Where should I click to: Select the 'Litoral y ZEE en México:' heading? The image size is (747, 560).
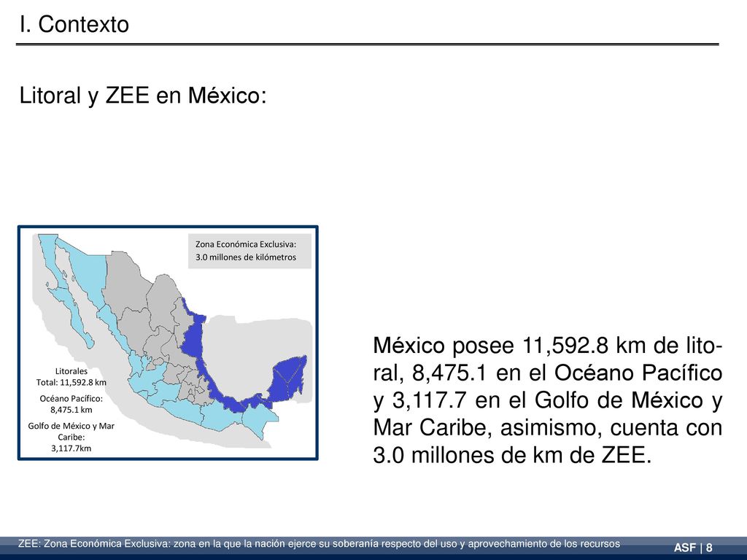(x=143, y=96)
